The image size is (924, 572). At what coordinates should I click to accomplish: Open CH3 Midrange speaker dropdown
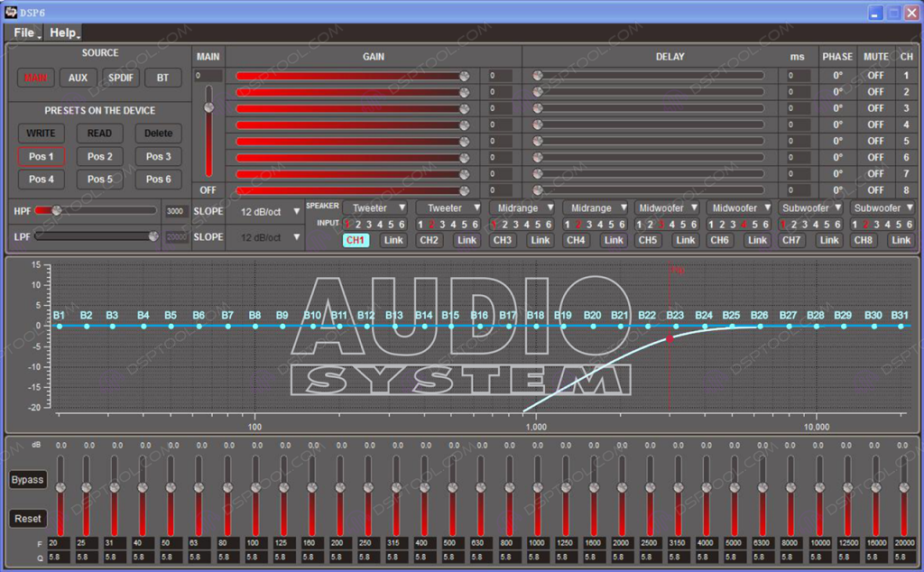click(522, 208)
